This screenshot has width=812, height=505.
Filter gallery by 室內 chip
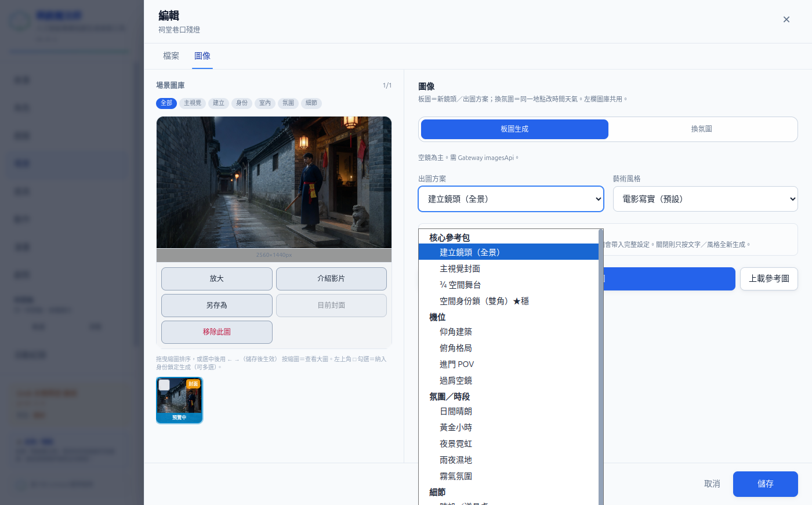(265, 103)
